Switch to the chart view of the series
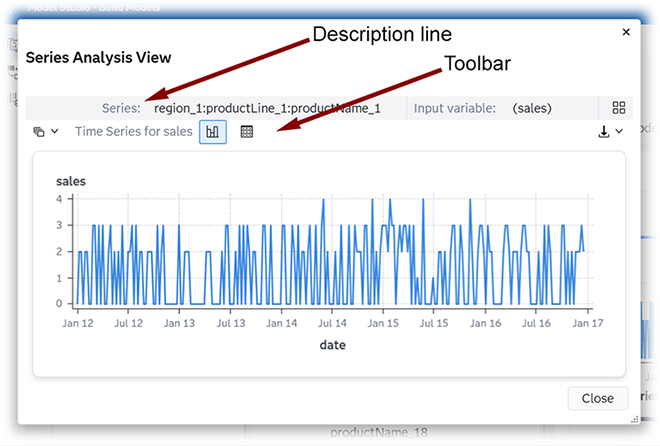 pyautogui.click(x=212, y=131)
